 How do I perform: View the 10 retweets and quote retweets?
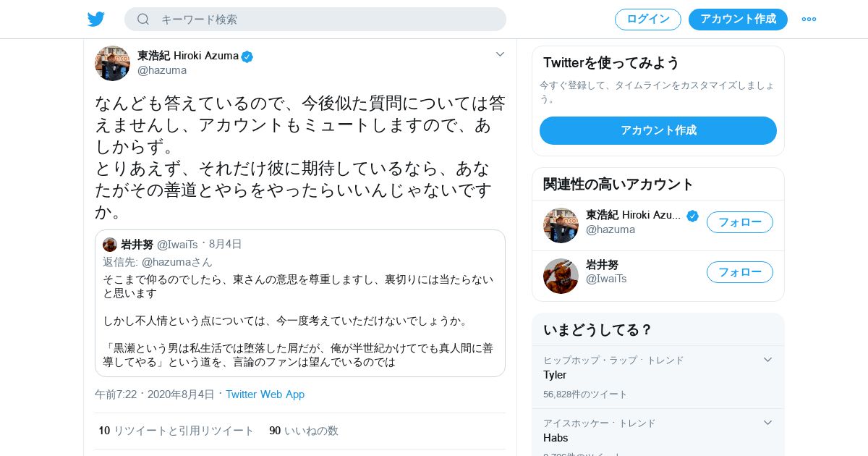click(x=176, y=431)
